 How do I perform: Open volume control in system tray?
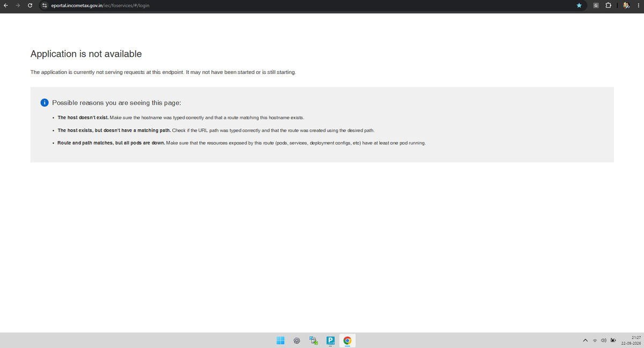point(603,340)
